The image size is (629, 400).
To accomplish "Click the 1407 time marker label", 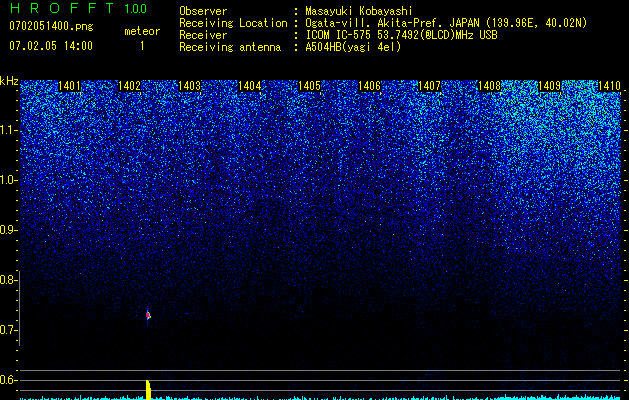I will [x=429, y=86].
